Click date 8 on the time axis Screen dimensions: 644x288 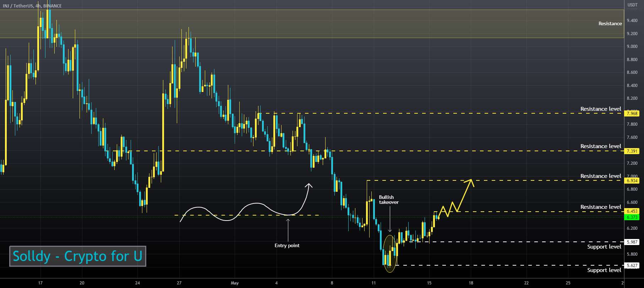click(332, 283)
